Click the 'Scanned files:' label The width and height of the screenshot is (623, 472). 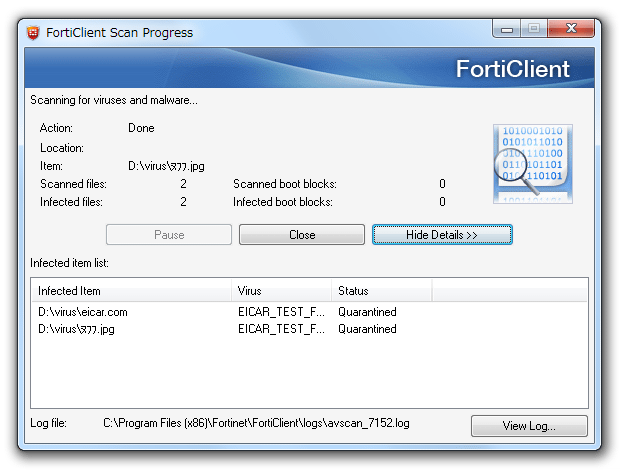coord(74,184)
